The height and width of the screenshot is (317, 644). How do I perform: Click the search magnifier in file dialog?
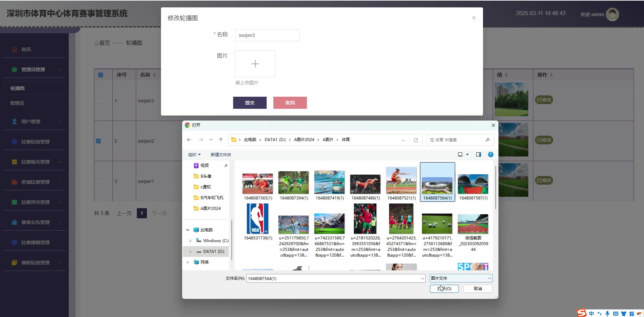pos(487,140)
